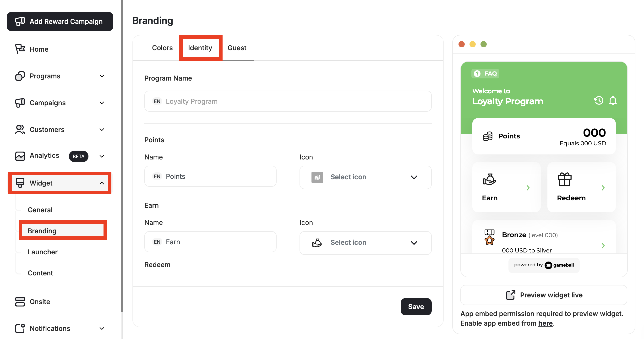The image size is (644, 339).
Task: Click the Save button
Action: pyautogui.click(x=416, y=306)
